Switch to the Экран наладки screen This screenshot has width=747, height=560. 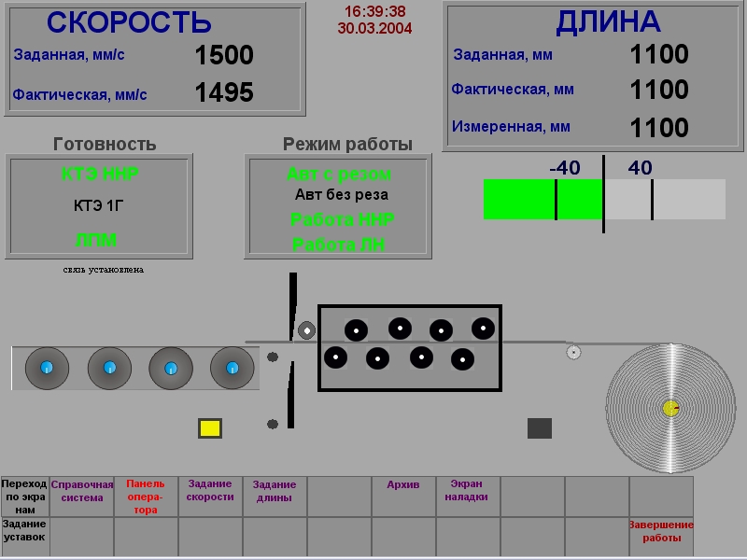pyautogui.click(x=465, y=490)
